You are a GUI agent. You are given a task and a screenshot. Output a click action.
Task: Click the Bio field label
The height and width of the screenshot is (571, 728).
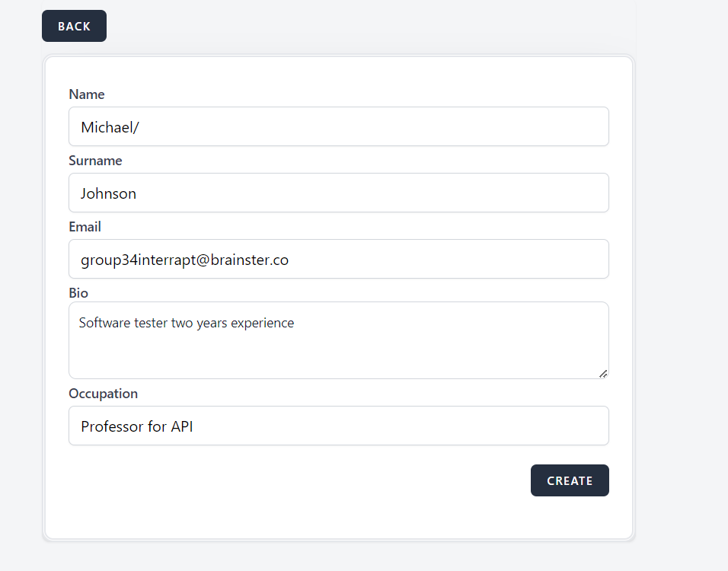78,293
